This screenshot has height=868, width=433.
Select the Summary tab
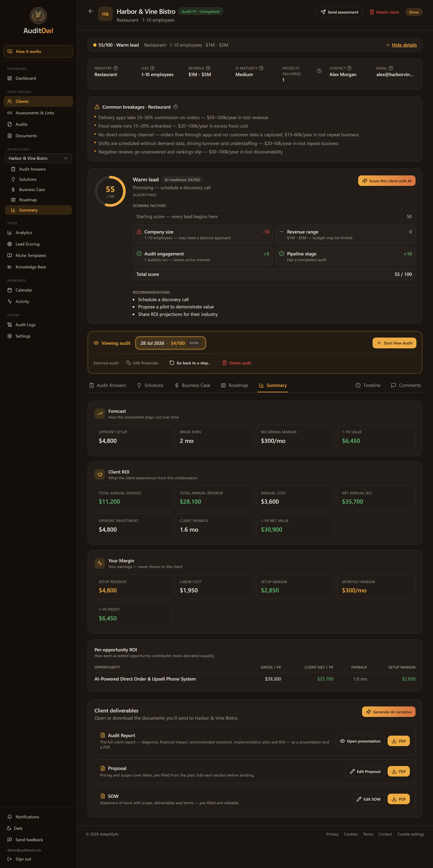tap(273, 385)
